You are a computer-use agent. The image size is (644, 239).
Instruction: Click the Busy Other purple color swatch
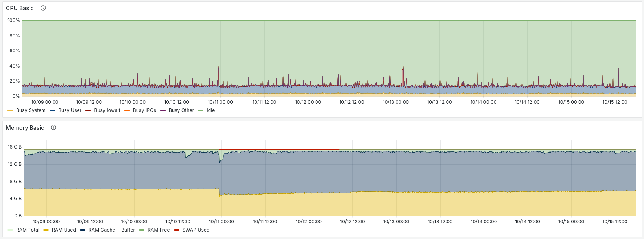point(163,110)
